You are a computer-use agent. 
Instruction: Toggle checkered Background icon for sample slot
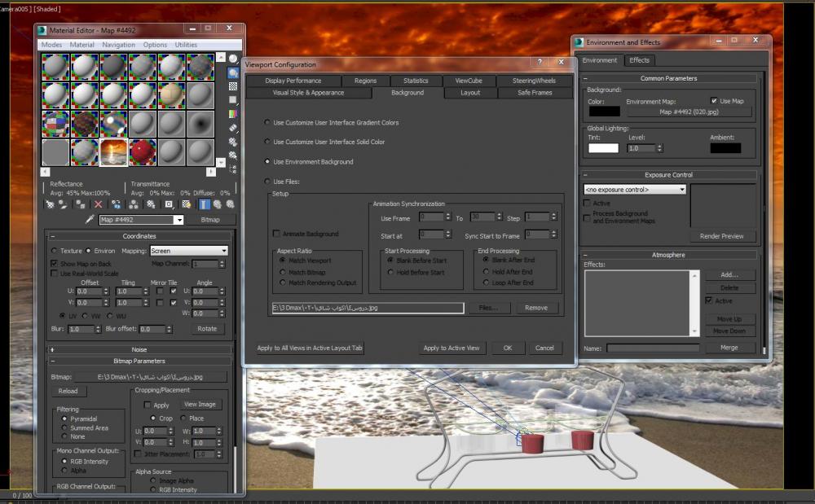click(233, 86)
